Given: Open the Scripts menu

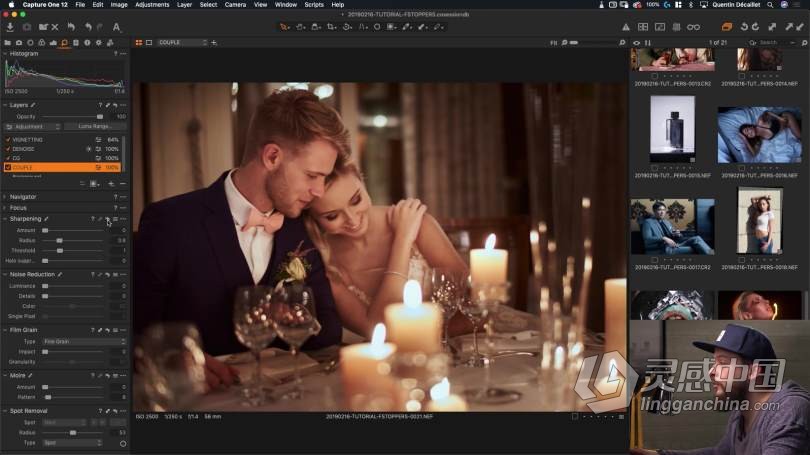Looking at the screenshot, I should 314,5.
